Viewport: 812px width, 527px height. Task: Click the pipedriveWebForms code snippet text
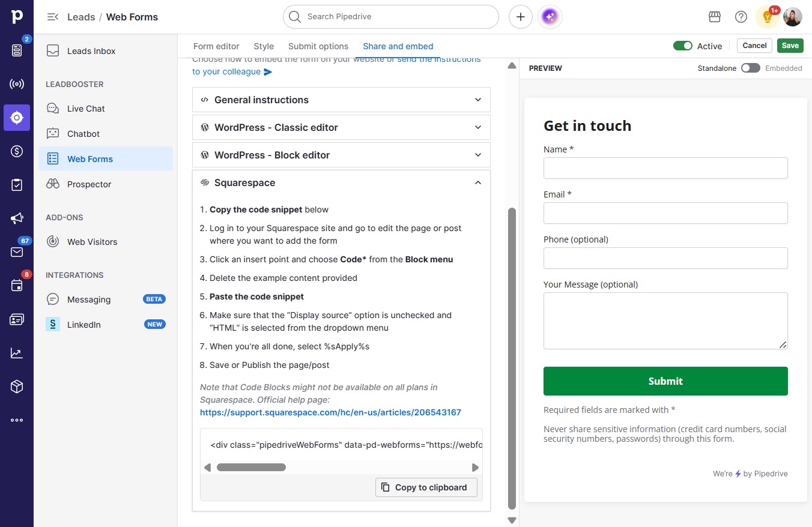(x=347, y=445)
